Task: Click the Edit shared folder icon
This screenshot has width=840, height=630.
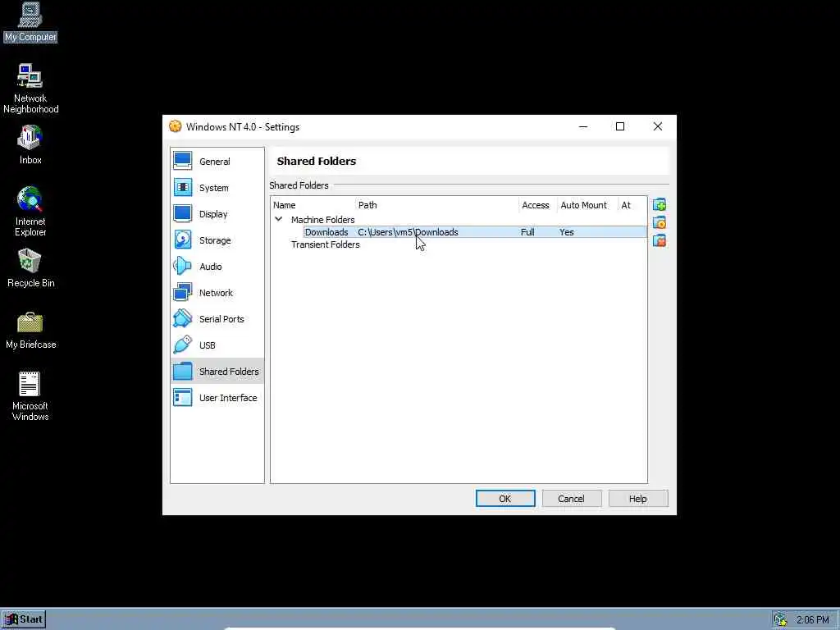Action: click(x=659, y=222)
